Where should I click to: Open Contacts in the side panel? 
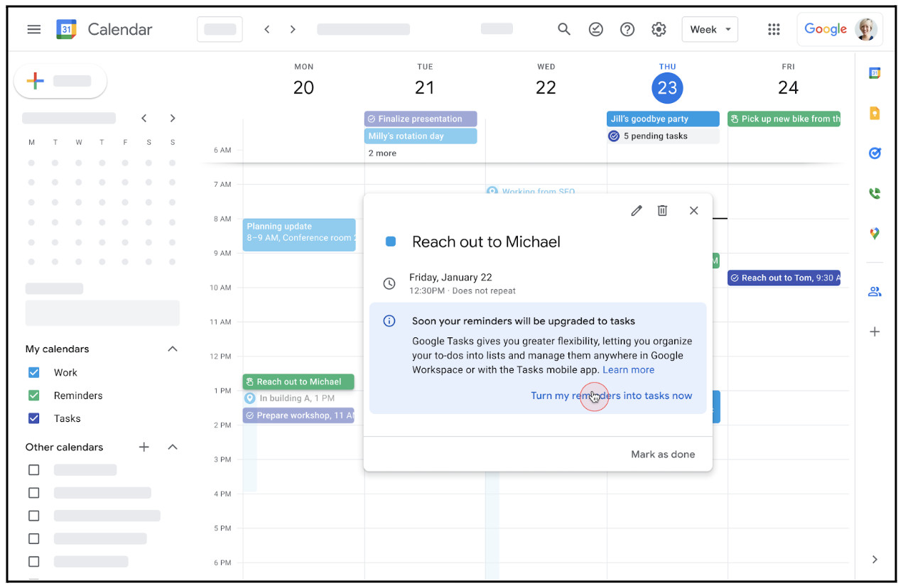875,291
